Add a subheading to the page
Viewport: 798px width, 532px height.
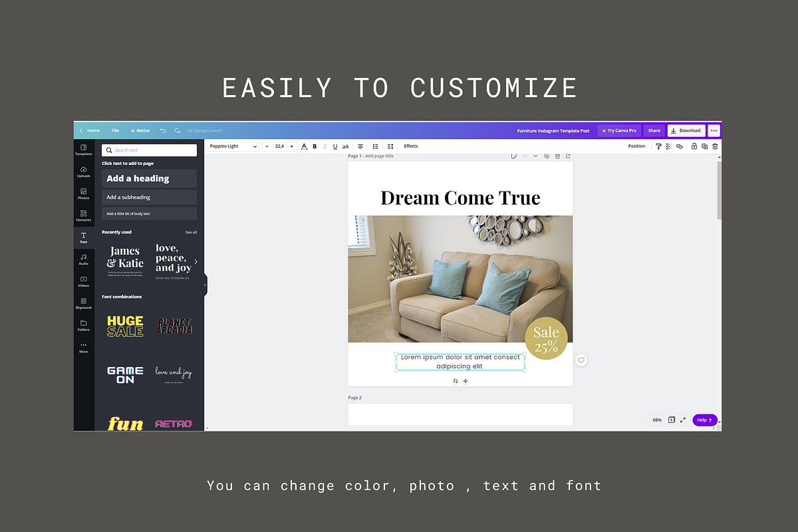coord(149,198)
